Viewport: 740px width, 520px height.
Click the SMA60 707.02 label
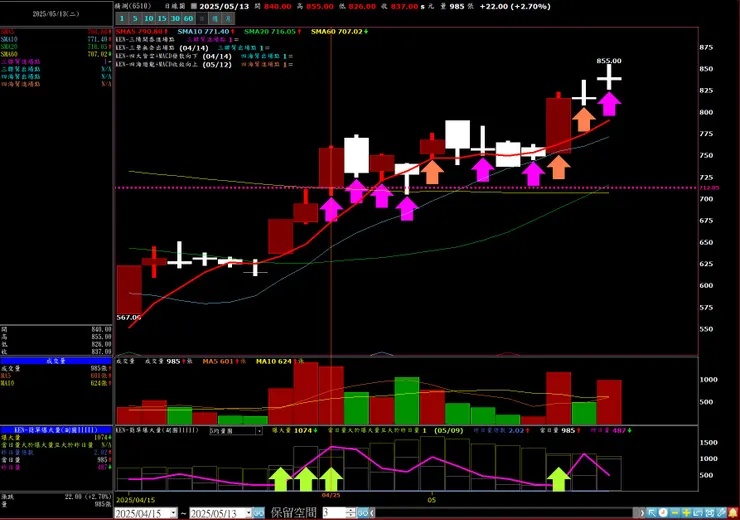(x=339, y=32)
